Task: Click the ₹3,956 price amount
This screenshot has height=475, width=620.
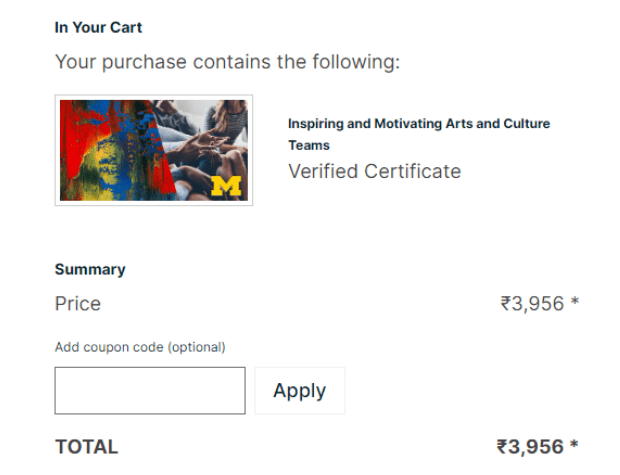Action: tap(532, 304)
